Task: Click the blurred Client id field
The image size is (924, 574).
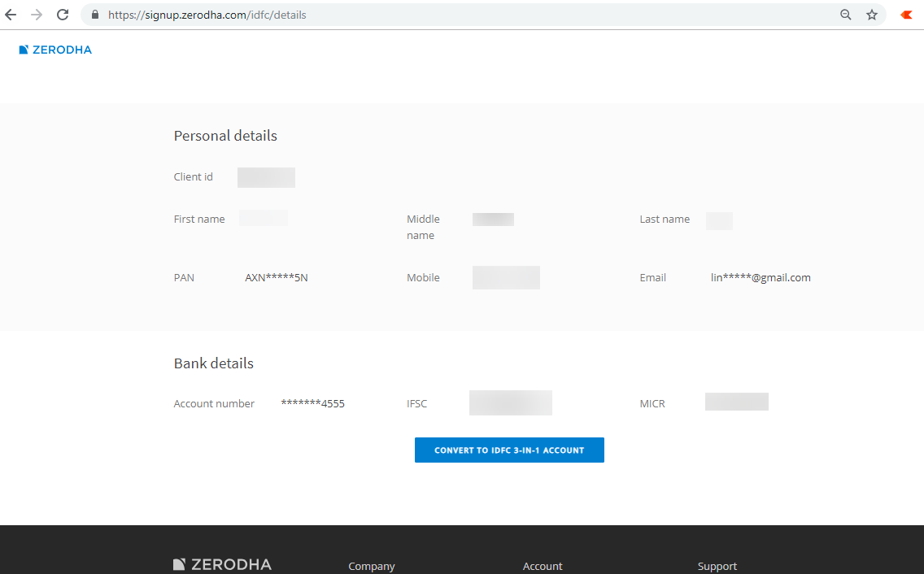Action: pyautogui.click(x=266, y=177)
